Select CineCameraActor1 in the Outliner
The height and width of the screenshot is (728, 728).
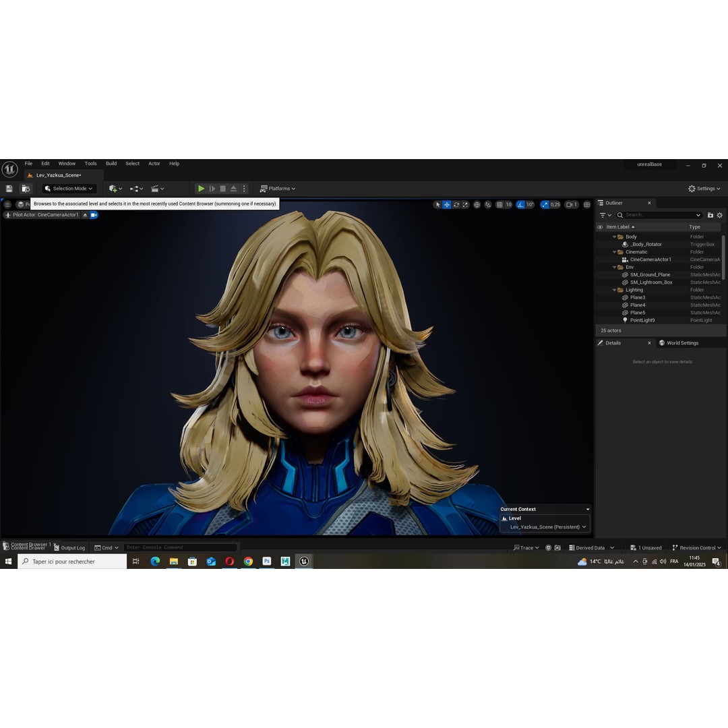point(658,260)
